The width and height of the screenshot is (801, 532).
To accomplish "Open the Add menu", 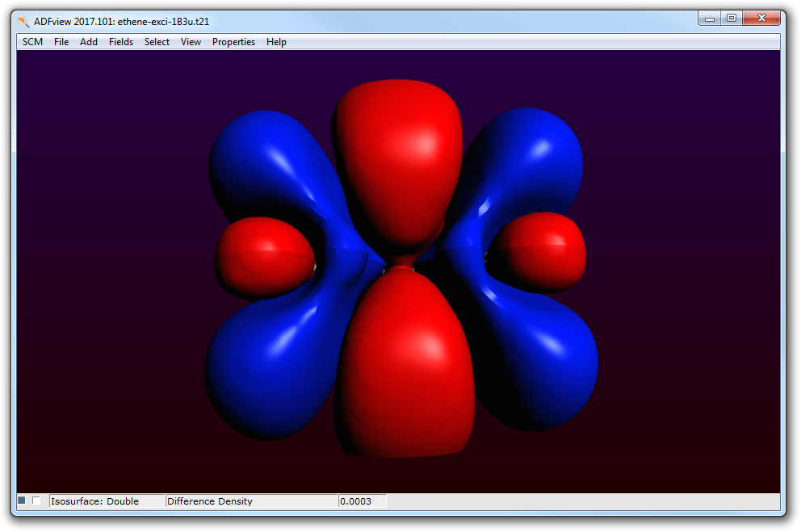I will (x=88, y=42).
